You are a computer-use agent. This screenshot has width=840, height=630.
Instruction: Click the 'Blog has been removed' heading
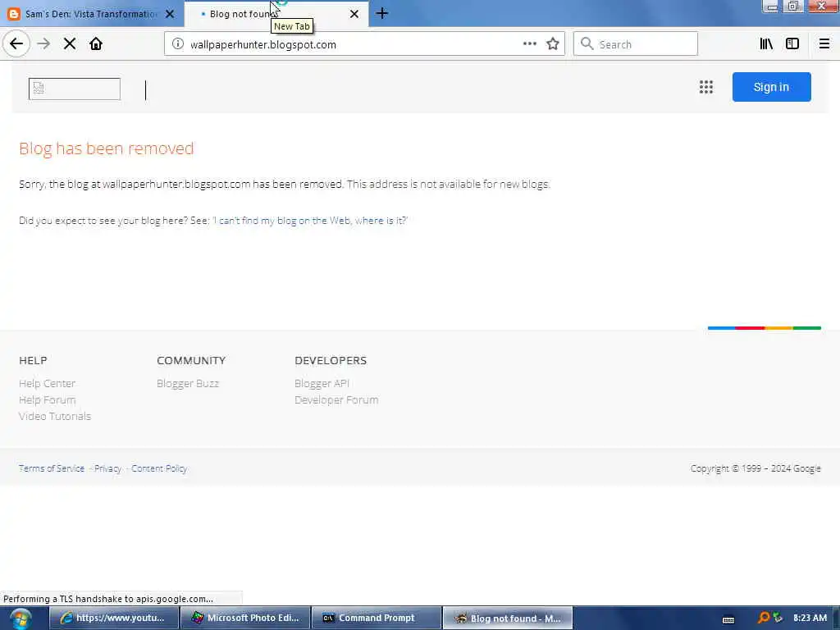point(106,148)
